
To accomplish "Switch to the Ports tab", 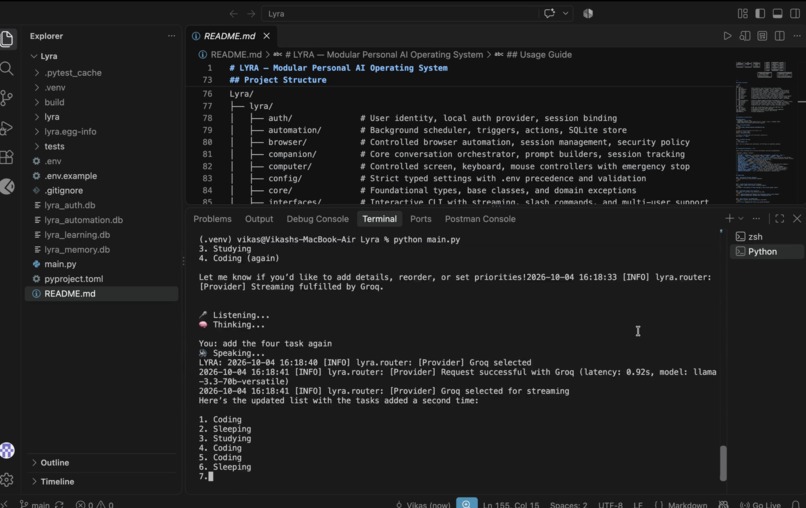I will 420,219.
